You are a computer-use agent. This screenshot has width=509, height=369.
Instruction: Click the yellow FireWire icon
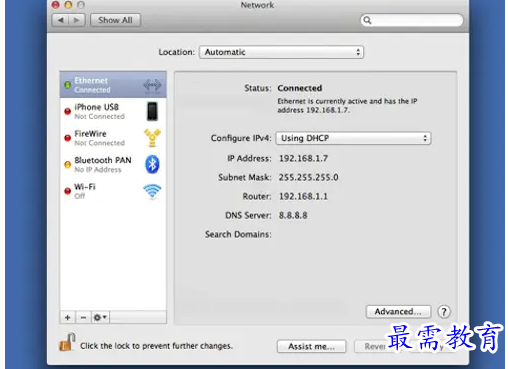pyautogui.click(x=152, y=138)
